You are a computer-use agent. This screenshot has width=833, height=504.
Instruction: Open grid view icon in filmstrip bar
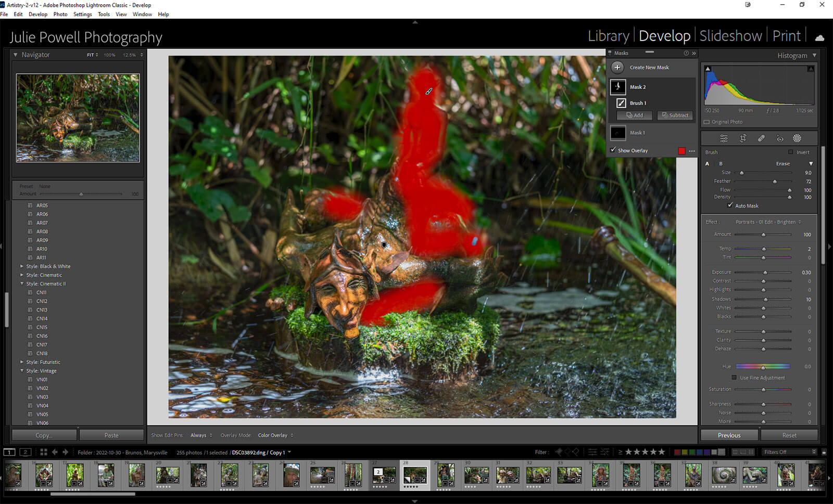(x=44, y=453)
